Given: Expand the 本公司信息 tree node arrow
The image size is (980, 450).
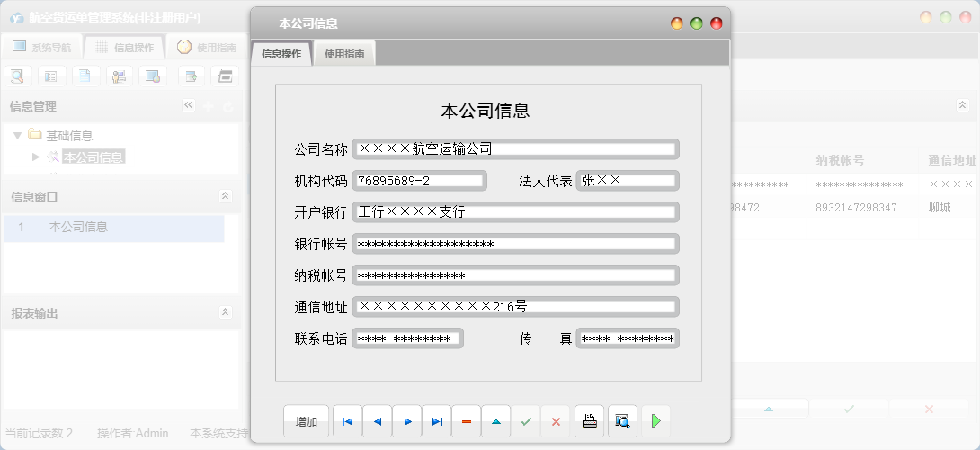Looking at the screenshot, I should [x=36, y=157].
